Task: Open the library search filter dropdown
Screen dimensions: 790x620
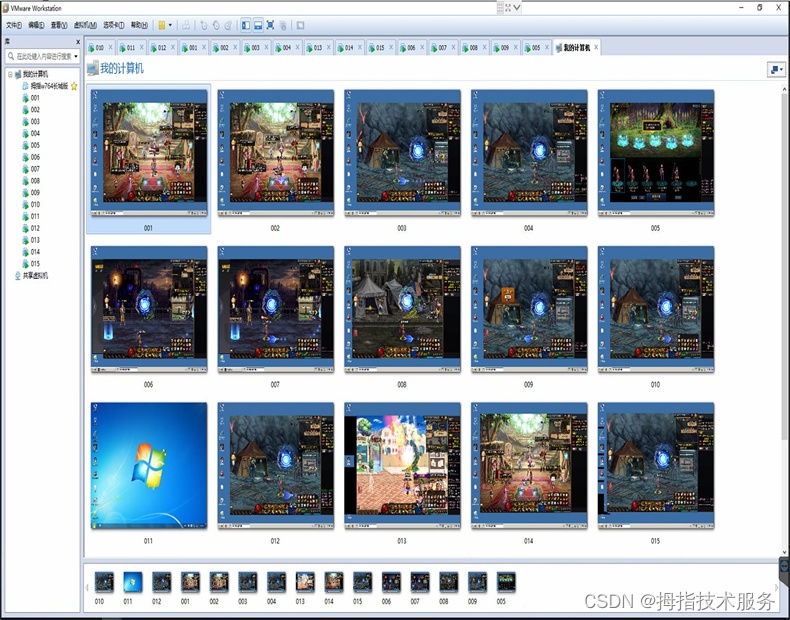Action: pyautogui.click(x=76, y=56)
